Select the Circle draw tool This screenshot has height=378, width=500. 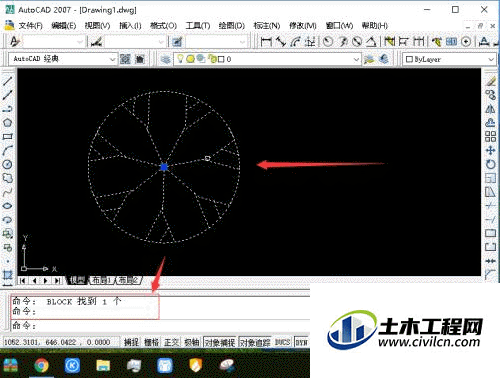pyautogui.click(x=7, y=164)
